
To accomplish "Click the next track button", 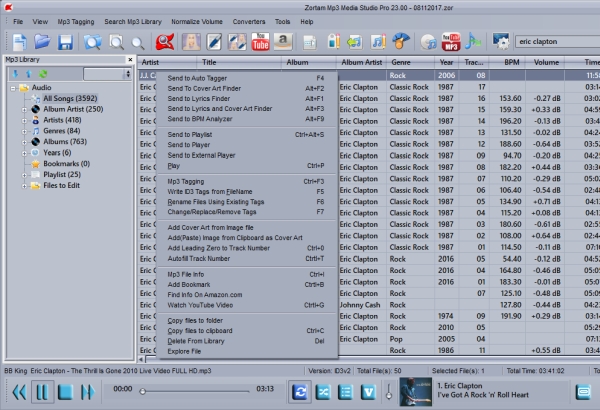I will (88, 392).
